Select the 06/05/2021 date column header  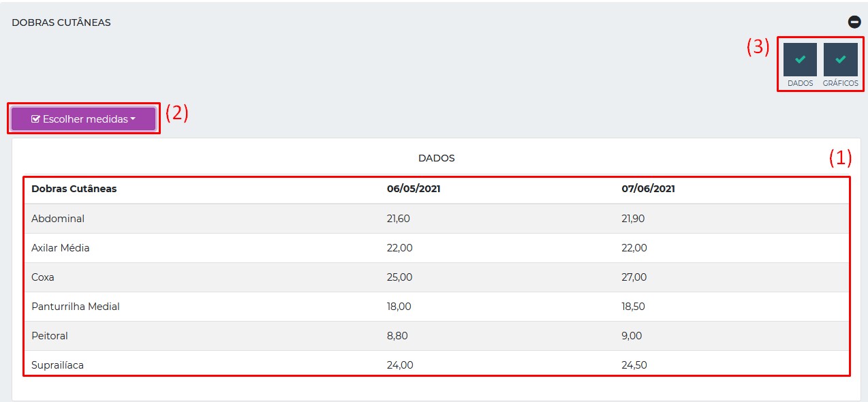pyautogui.click(x=414, y=189)
